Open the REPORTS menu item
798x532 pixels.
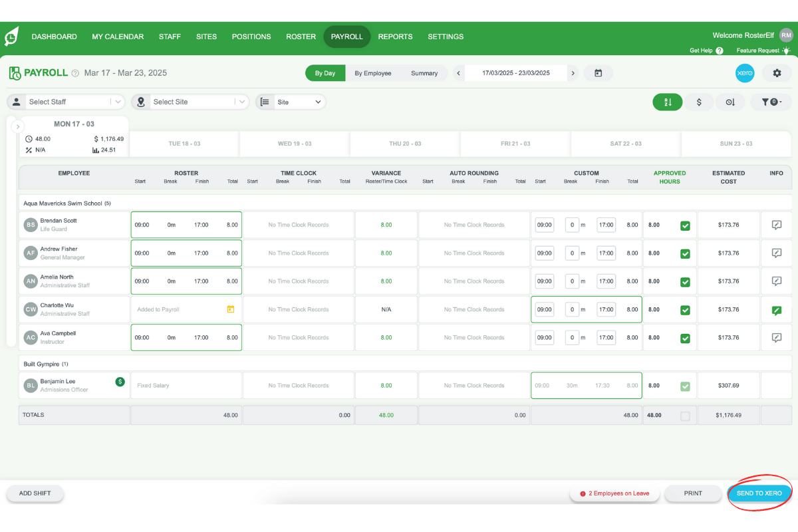coord(395,37)
